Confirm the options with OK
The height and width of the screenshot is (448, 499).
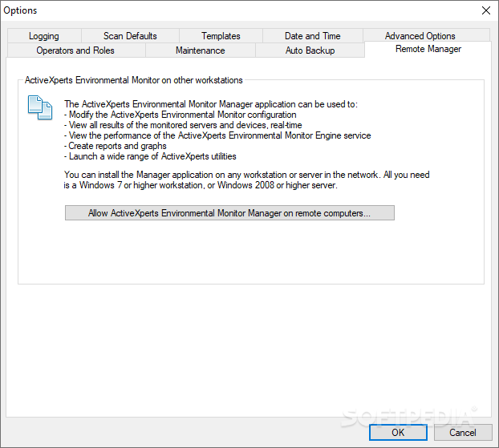[398, 433]
